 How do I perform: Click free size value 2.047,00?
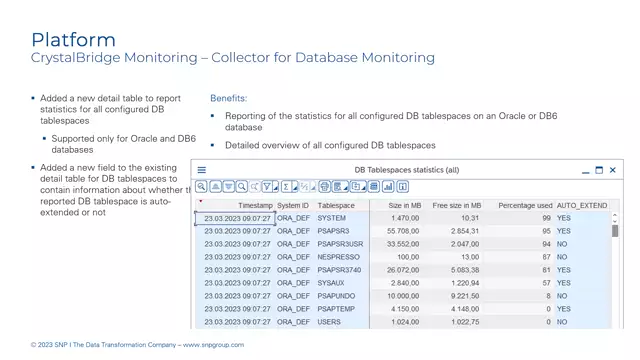pyautogui.click(x=465, y=244)
